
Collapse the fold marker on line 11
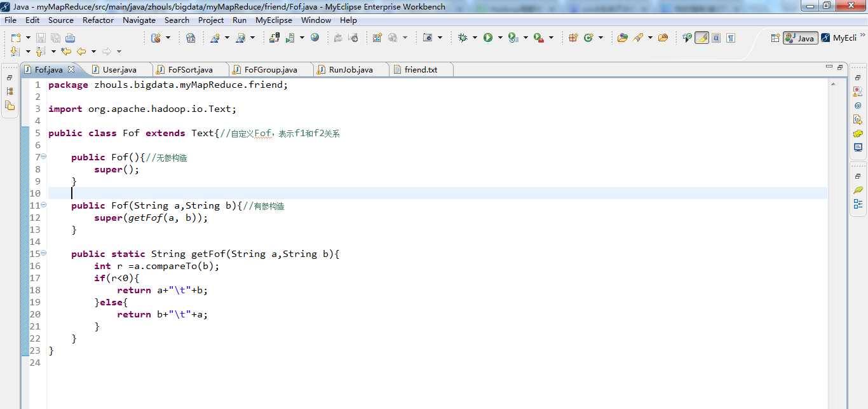click(x=43, y=205)
